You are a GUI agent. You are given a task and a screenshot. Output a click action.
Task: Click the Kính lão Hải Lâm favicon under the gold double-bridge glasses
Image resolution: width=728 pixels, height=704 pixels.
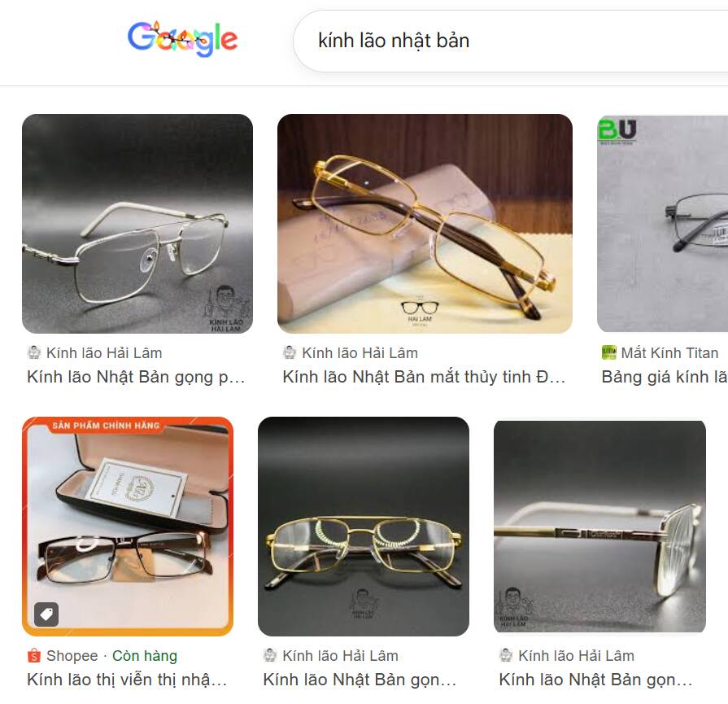270,656
